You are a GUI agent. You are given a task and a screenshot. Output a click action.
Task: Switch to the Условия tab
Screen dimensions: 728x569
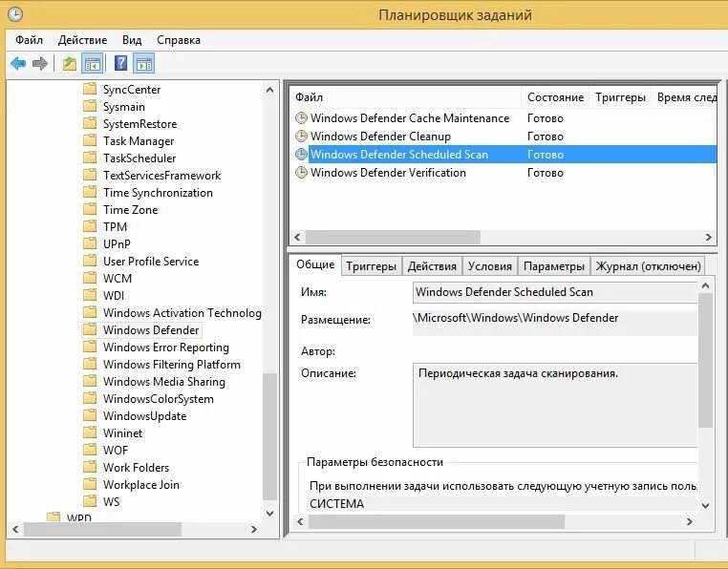click(x=490, y=266)
